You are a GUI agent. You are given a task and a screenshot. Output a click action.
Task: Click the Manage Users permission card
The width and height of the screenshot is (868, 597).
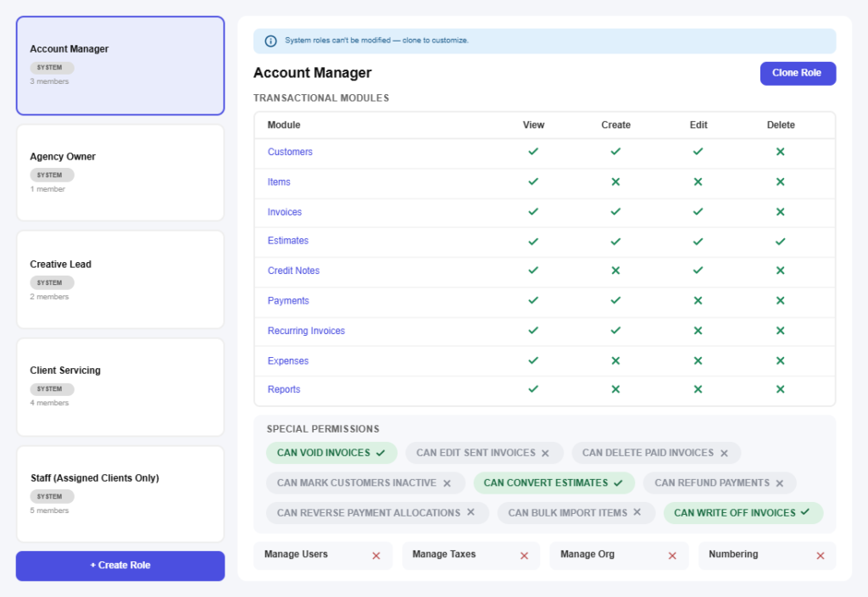click(x=323, y=555)
